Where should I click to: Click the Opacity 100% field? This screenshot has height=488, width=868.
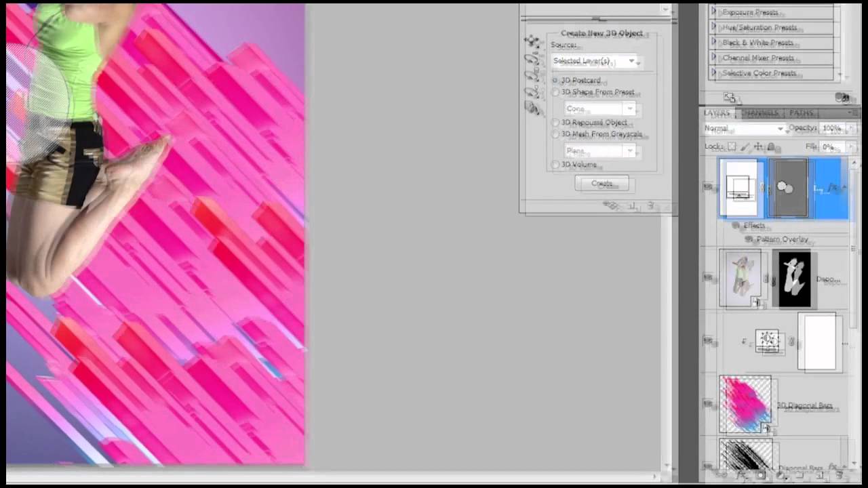(832, 128)
